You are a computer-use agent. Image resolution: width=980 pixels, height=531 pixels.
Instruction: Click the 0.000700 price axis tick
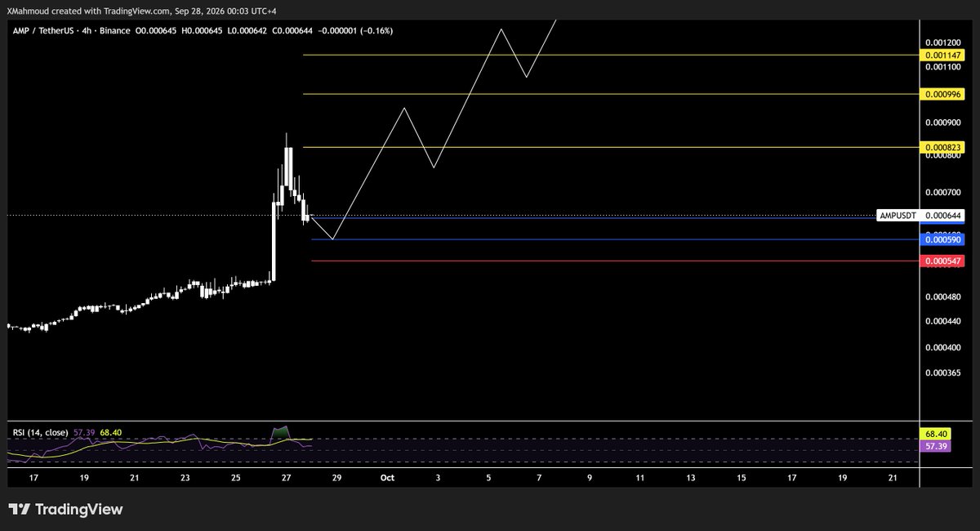coord(942,193)
